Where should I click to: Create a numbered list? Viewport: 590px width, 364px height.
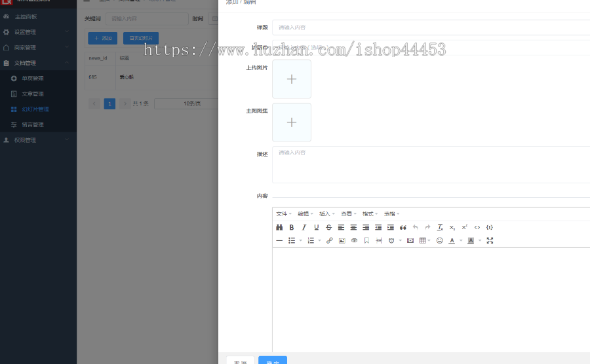[x=311, y=241]
